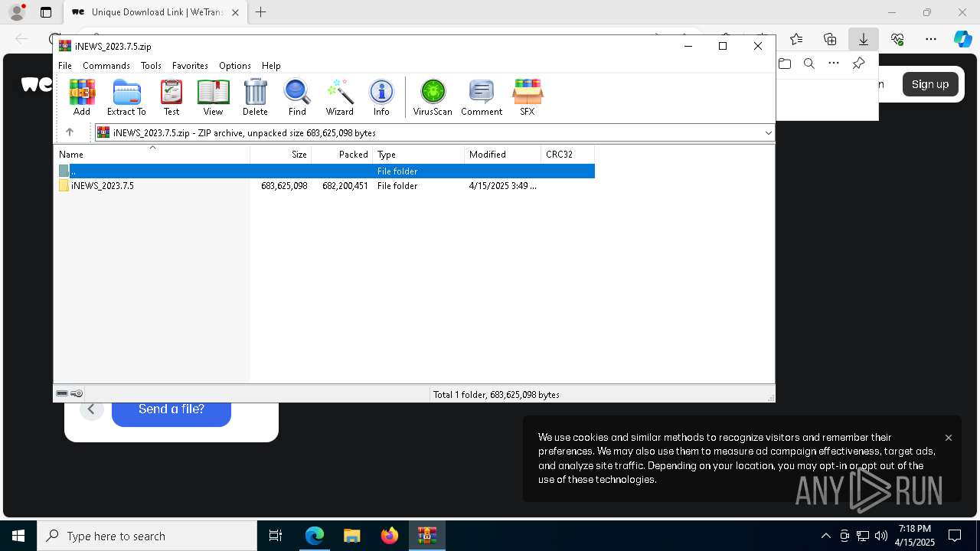Open the Comment tool
980x551 pixels.
click(482, 97)
